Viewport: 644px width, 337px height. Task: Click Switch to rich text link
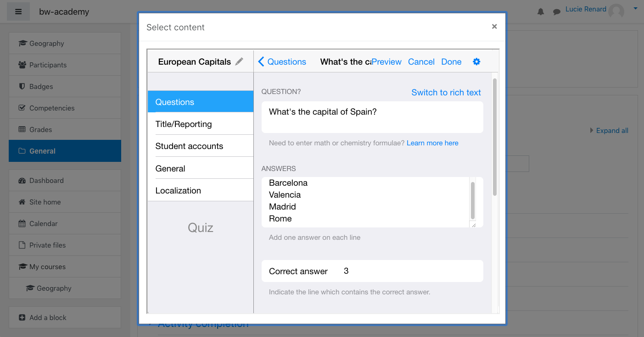[446, 93]
